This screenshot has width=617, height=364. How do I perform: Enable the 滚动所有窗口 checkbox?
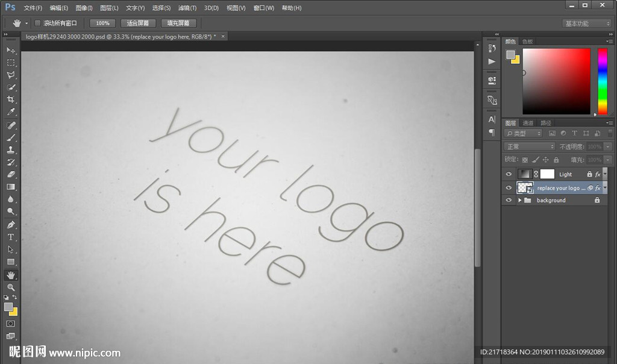tap(37, 23)
